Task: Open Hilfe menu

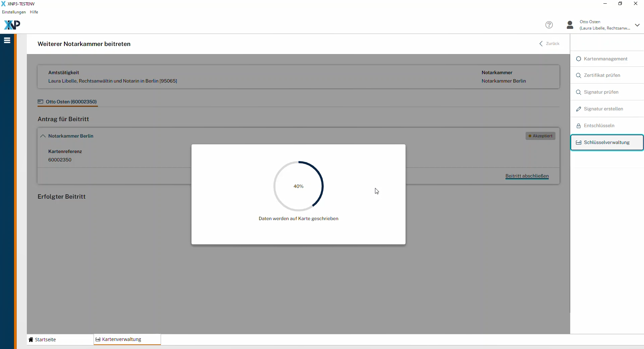Action: (x=34, y=12)
